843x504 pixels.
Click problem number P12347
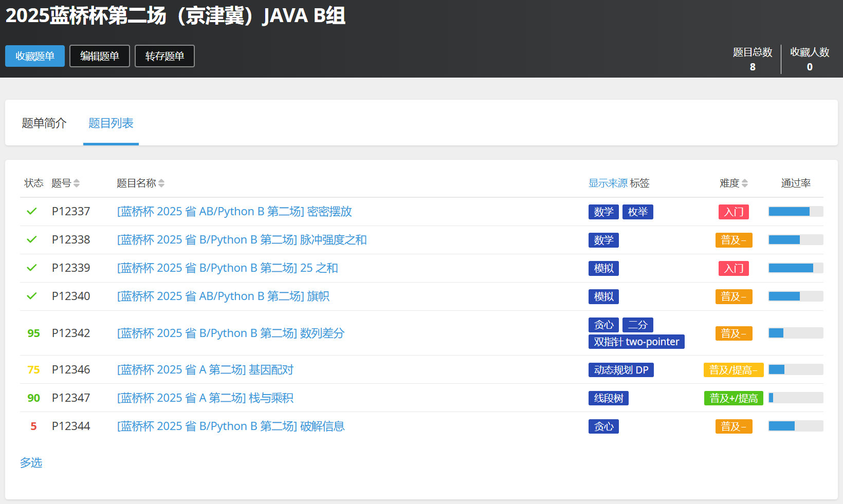pyautogui.click(x=71, y=398)
